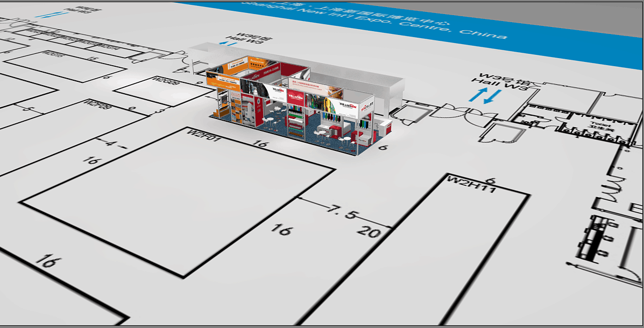The width and height of the screenshot is (644, 328).
Task: Click the 6 dimension above W2H11
Action: (489, 180)
